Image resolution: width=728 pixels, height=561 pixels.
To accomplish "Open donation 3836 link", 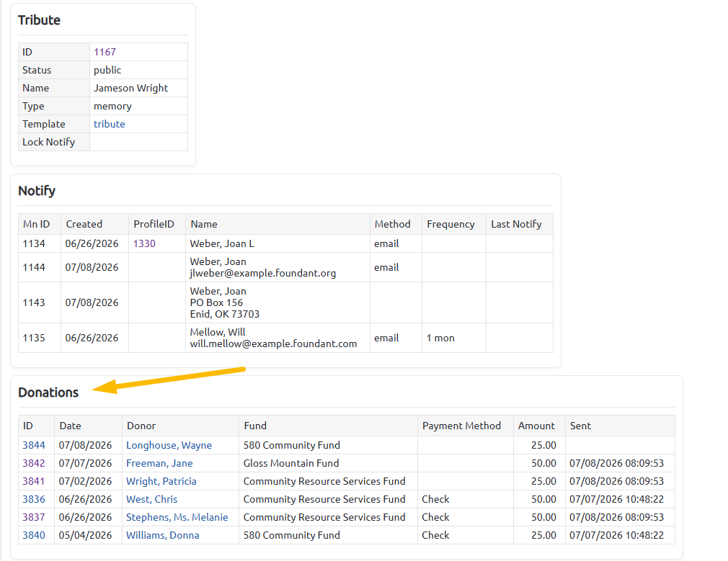I will point(34,499).
